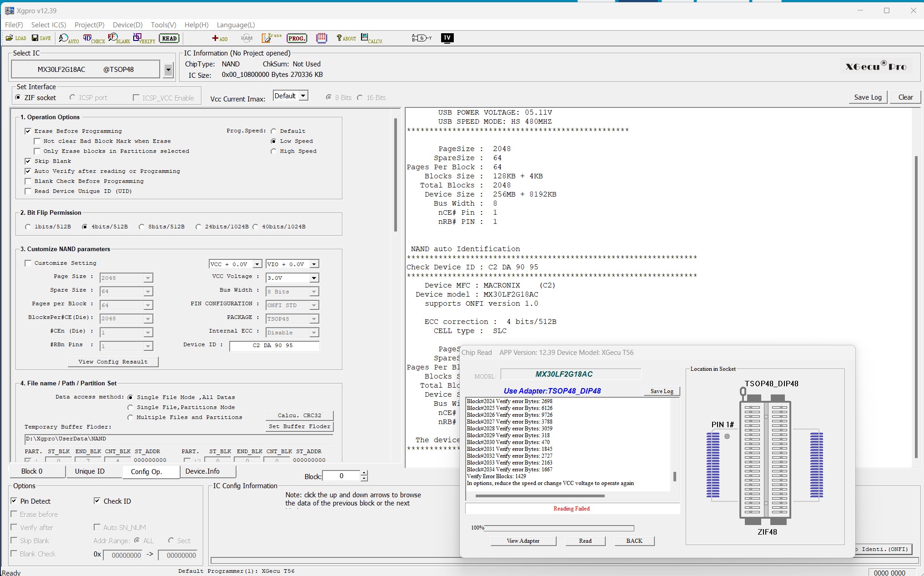Uncheck Skip Blank in Operation Options
Screen dimensions: 924x576
28,161
